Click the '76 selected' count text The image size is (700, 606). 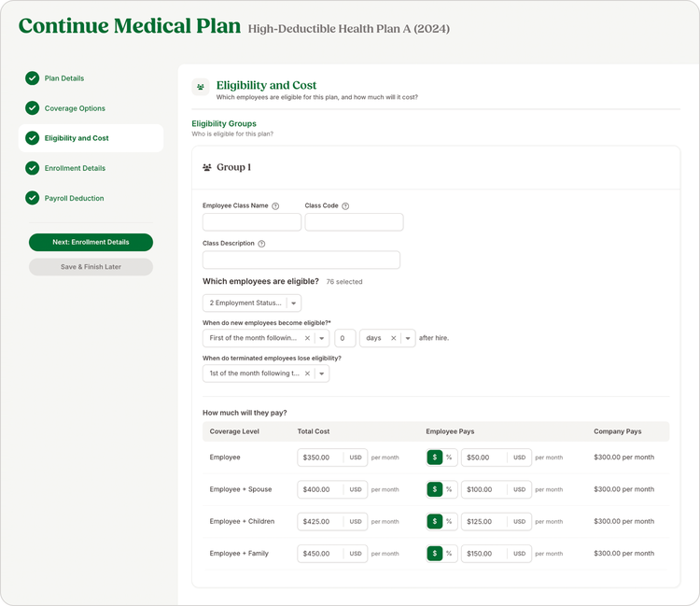tap(344, 282)
